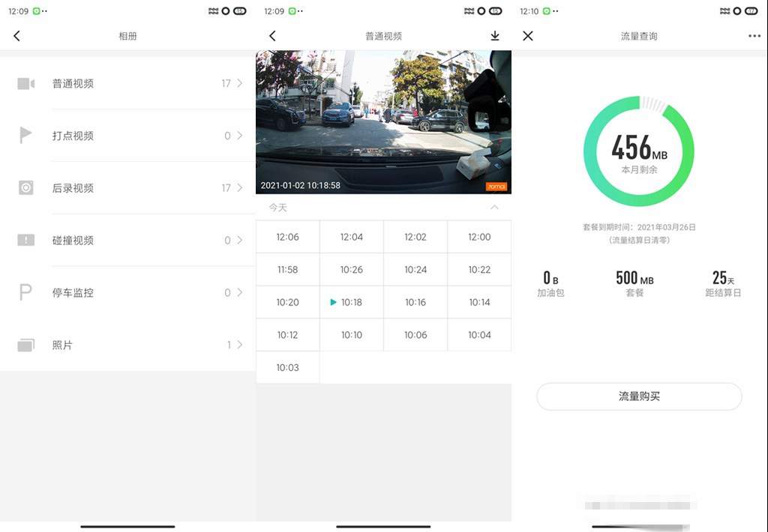Image resolution: width=768 pixels, height=532 pixels.
Task: Tap the parking P icon for 停车监控
Action: coord(26,292)
